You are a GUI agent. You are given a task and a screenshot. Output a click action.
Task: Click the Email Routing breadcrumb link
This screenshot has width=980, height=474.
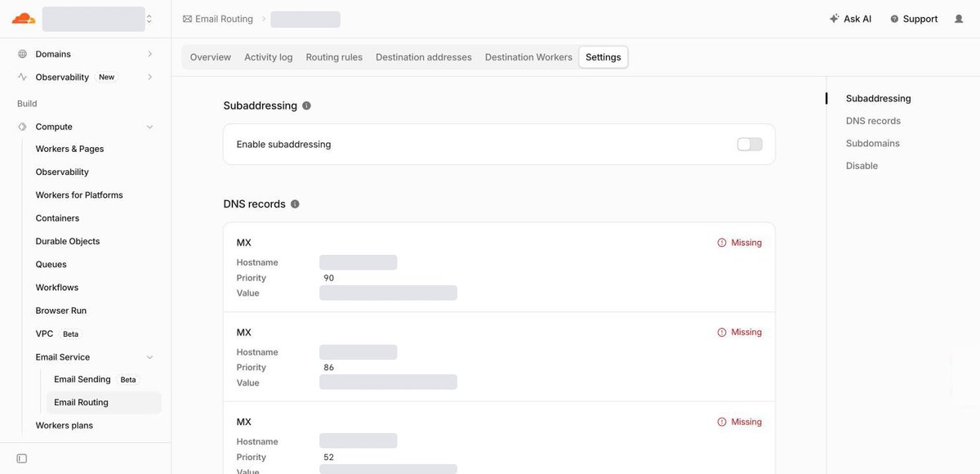click(x=224, y=19)
